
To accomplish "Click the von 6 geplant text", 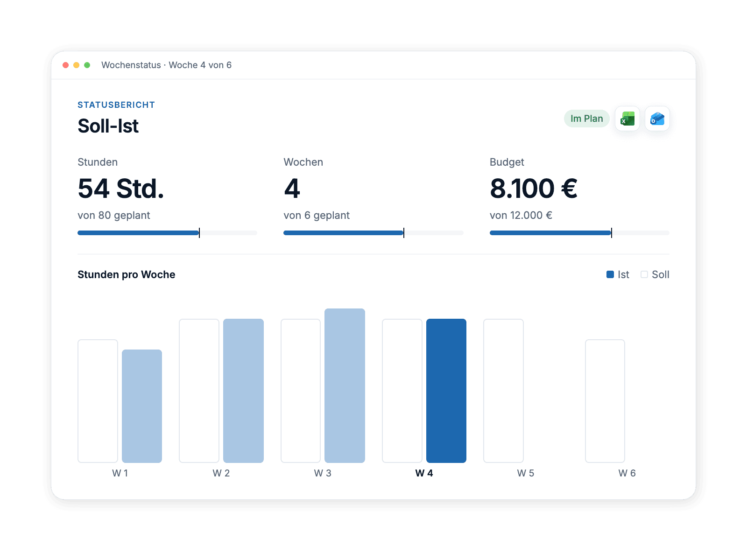I will [317, 215].
